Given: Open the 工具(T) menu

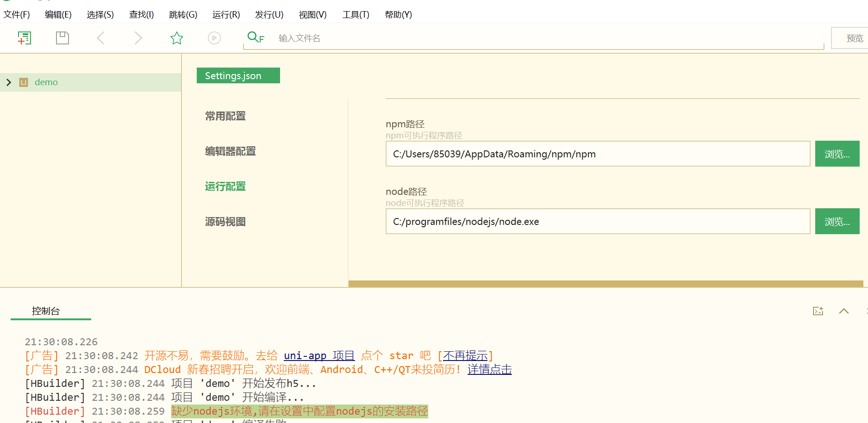Looking at the screenshot, I should [356, 15].
